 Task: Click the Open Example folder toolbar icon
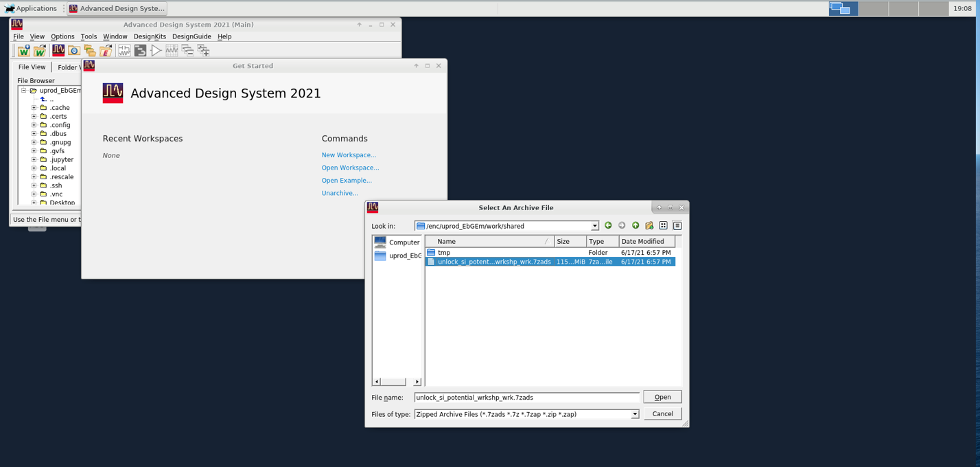[x=106, y=51]
